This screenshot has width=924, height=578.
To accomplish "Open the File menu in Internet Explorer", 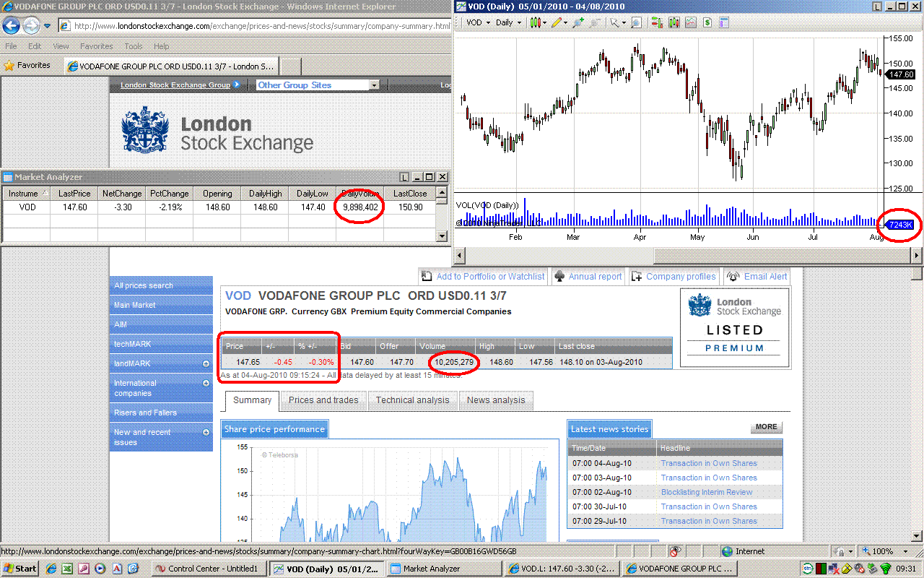I will [11, 46].
